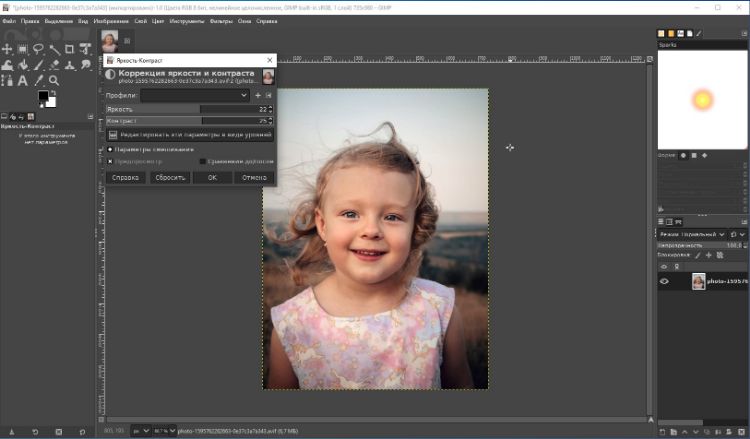Screen dimensions: 750x439
Task: Select the Bucket Fill tool
Action: pyautogui.click(x=23, y=64)
